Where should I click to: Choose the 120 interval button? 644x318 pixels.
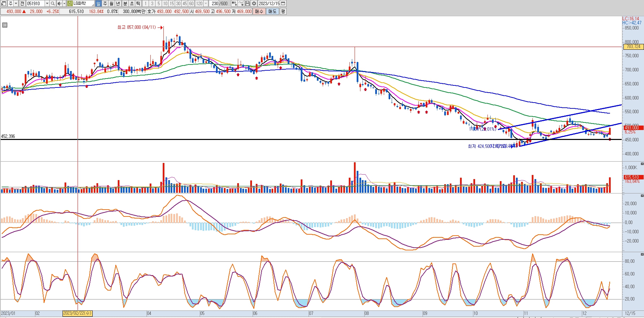(x=199, y=3)
